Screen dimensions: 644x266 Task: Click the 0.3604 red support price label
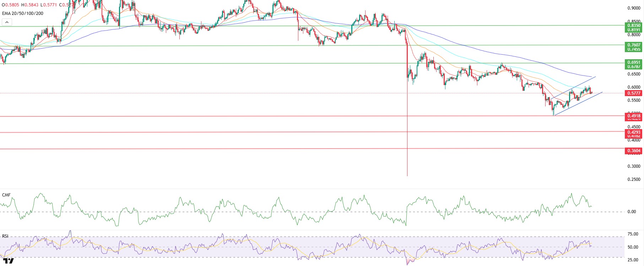pos(634,151)
